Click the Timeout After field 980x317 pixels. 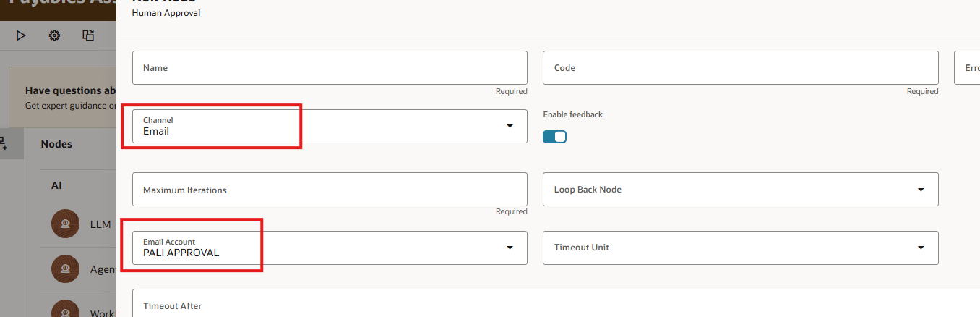click(x=556, y=303)
